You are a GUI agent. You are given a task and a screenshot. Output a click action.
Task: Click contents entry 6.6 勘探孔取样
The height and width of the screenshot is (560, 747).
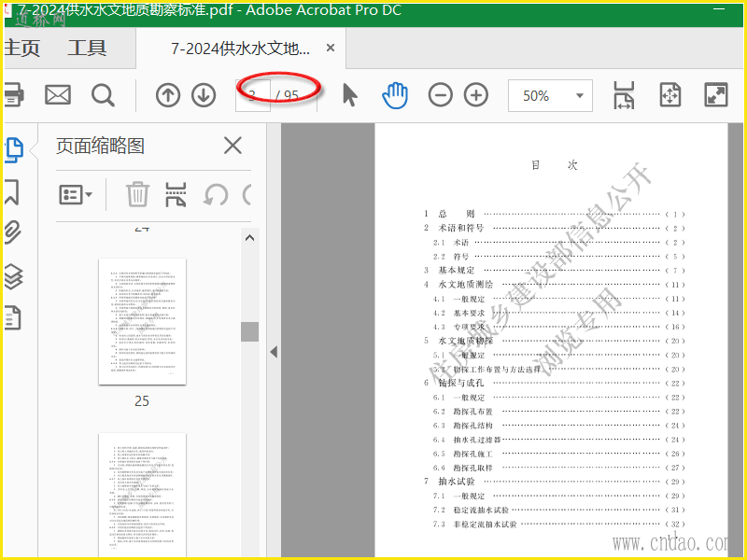[558, 468]
